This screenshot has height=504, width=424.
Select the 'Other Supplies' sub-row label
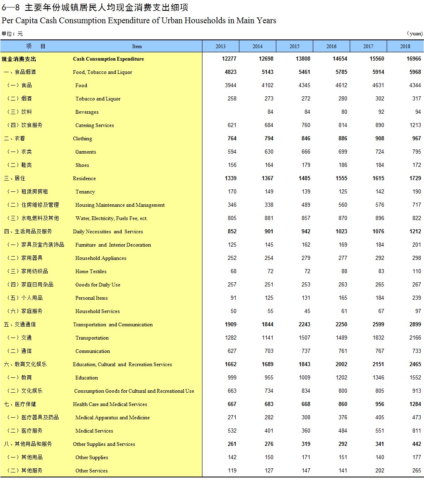click(x=92, y=458)
